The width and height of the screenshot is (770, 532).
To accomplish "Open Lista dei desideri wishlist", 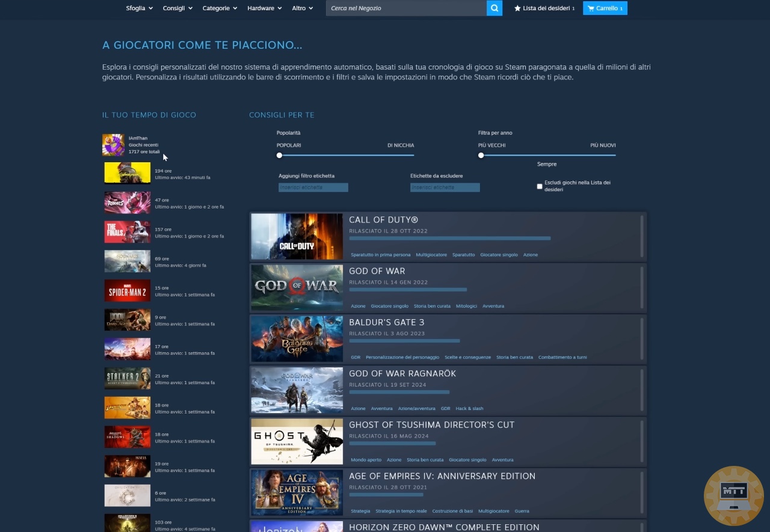I will (x=544, y=8).
